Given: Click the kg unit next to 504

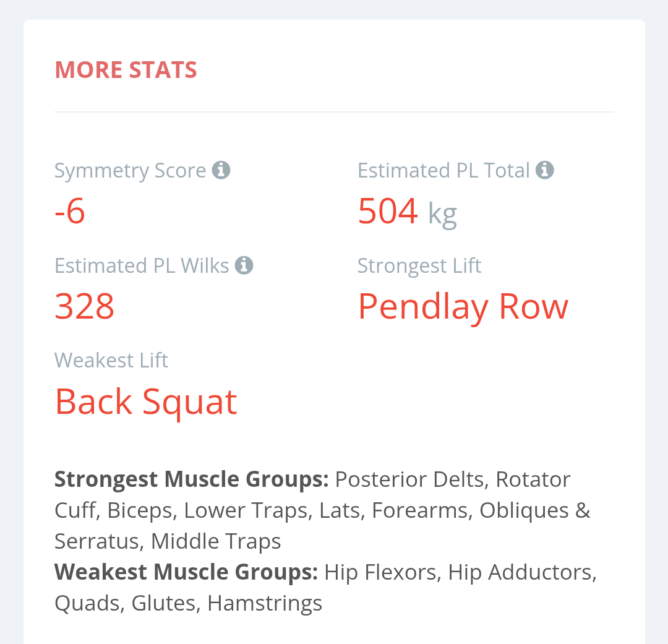Looking at the screenshot, I should click(x=442, y=213).
